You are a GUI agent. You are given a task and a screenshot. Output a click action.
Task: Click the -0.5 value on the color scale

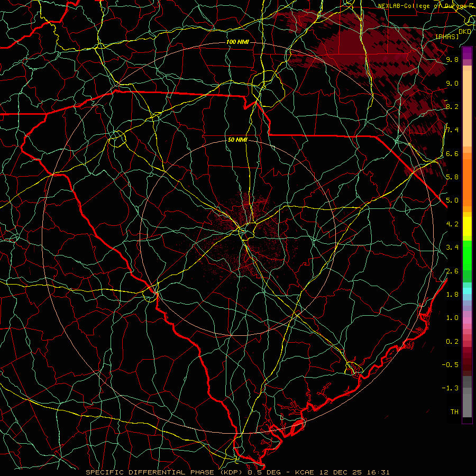pos(450,365)
